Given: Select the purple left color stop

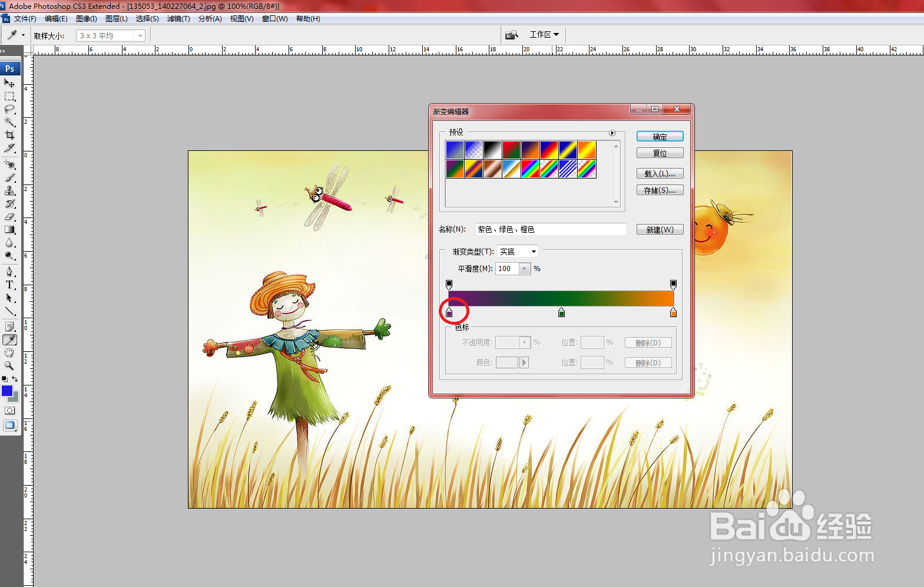Looking at the screenshot, I should [x=449, y=312].
